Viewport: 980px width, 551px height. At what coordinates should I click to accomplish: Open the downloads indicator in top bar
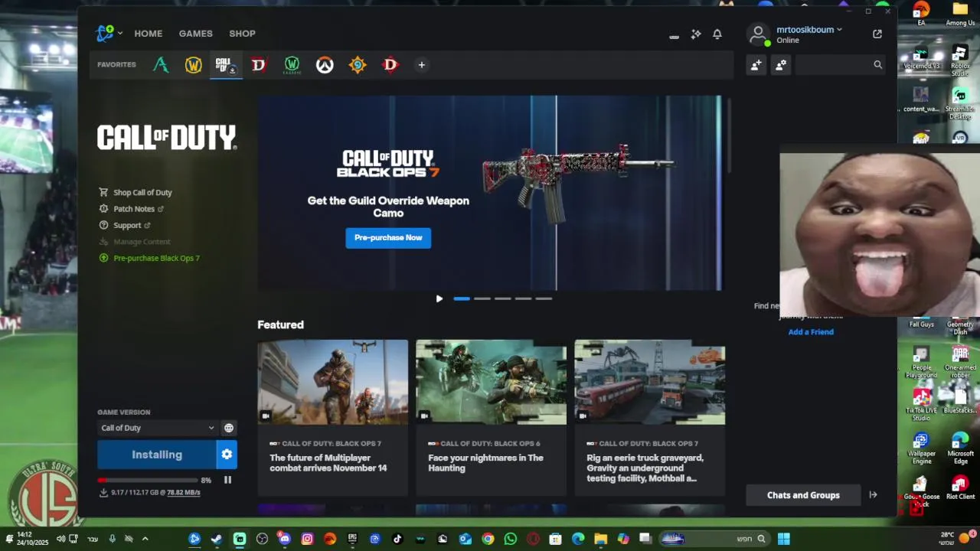(x=674, y=35)
